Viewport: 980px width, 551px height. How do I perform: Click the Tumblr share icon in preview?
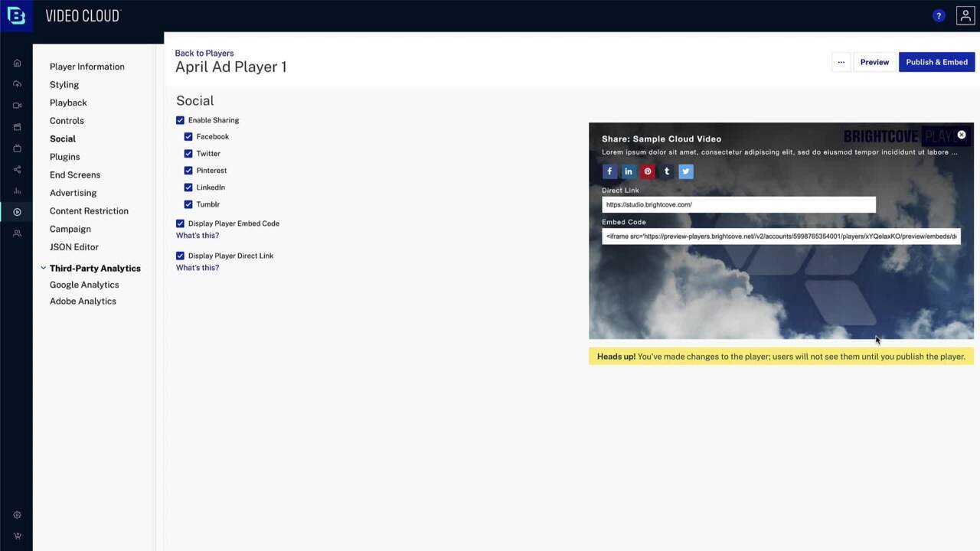point(667,171)
